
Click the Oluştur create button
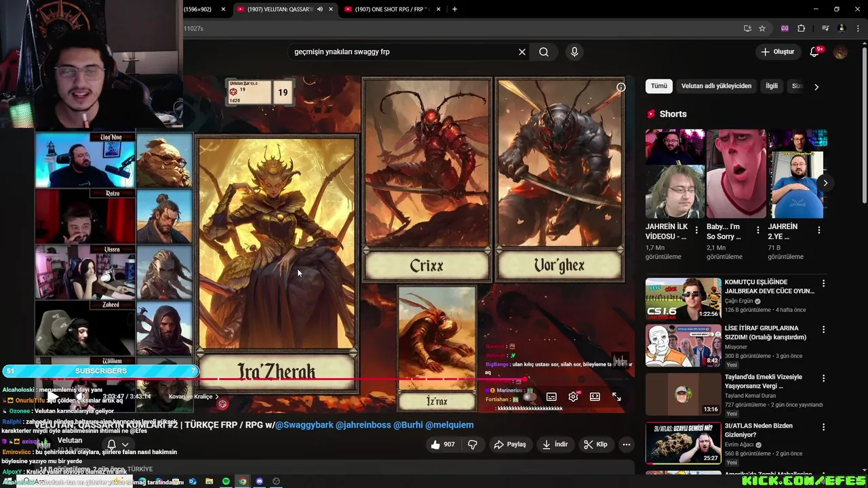[x=777, y=52]
